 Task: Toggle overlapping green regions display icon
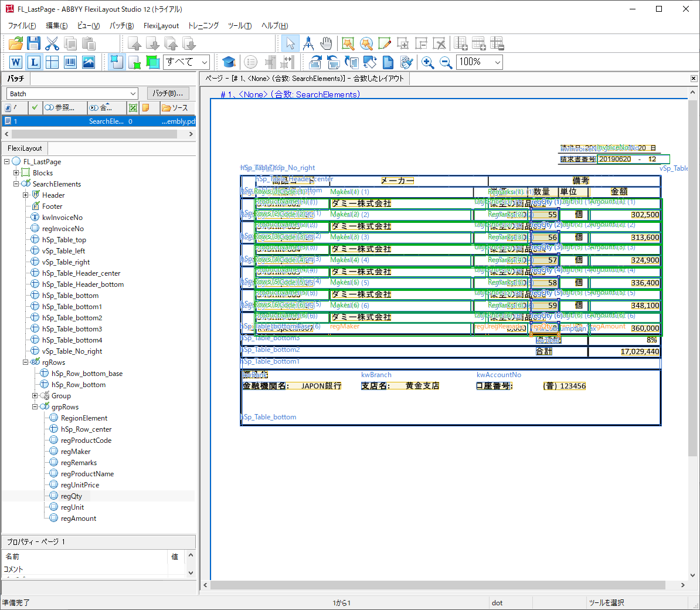pos(152,62)
